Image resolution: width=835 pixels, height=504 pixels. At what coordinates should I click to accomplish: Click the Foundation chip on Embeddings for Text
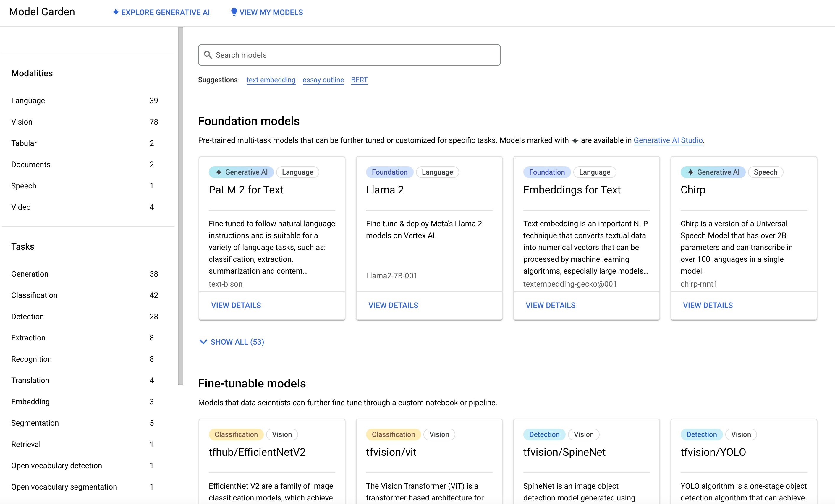[x=547, y=172]
